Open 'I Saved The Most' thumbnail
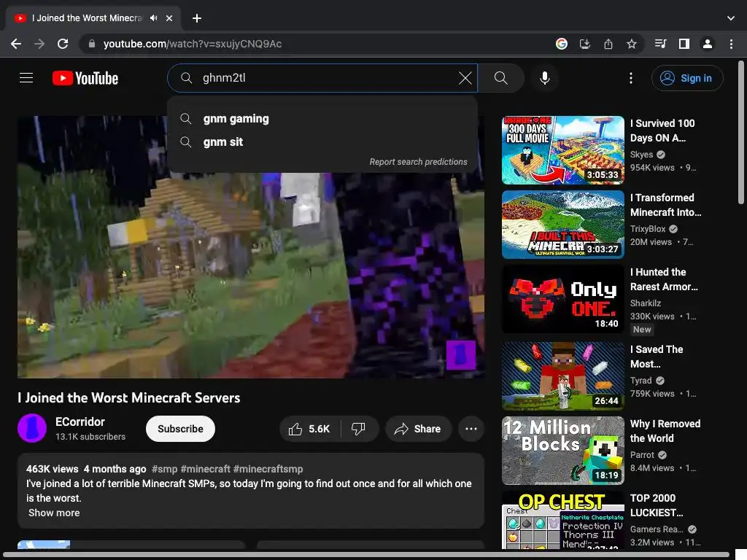 [563, 376]
